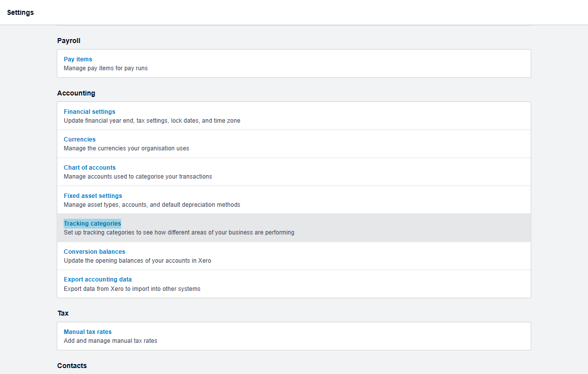588x374 pixels.
Task: Click the Tracking categories link
Action: 92,224
